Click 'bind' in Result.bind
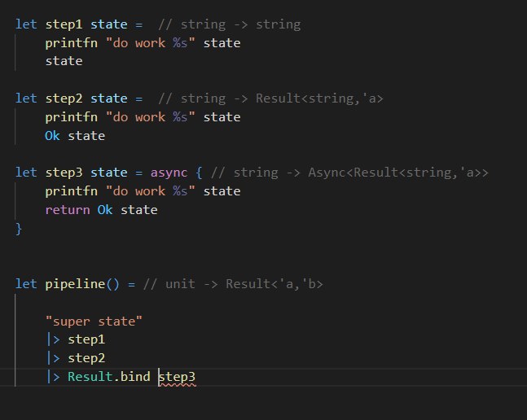 [135, 377]
